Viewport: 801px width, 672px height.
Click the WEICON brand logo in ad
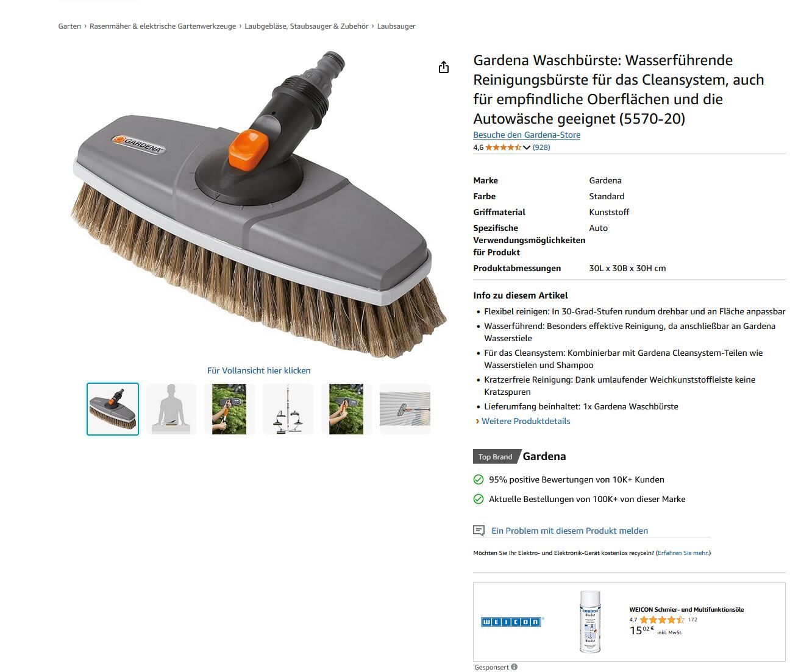click(512, 622)
